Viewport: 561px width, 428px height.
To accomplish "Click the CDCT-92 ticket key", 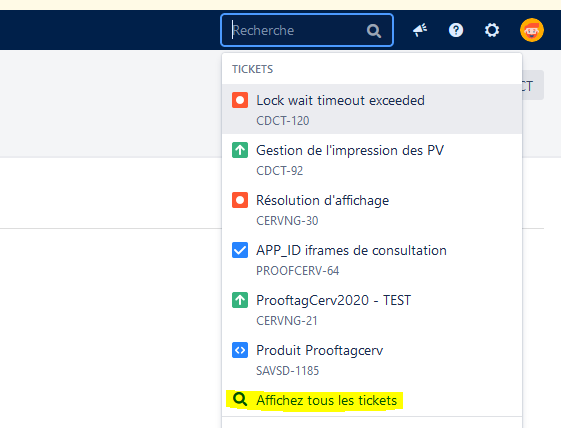I will (279, 171).
